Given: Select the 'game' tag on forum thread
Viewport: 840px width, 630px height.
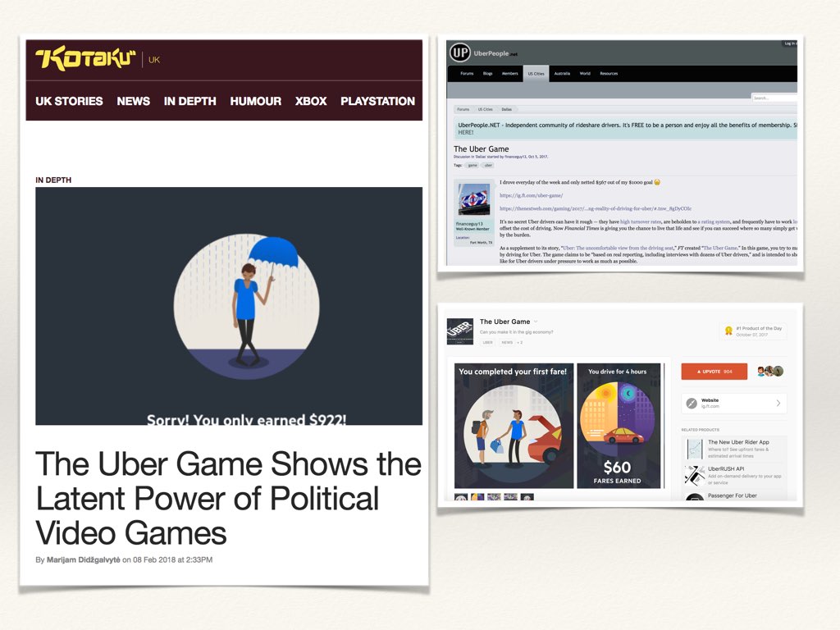Looking at the screenshot, I should coord(472,165).
